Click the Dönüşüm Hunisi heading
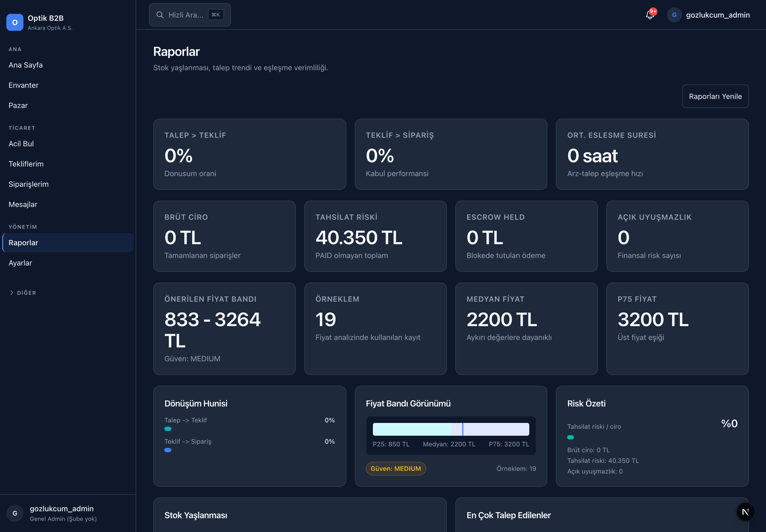Screen dimensions: 766x532 coord(196,404)
